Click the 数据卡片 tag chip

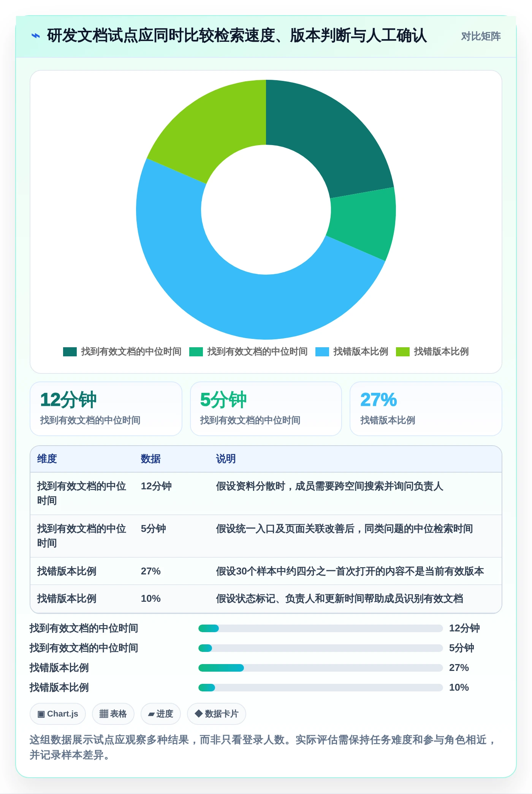[x=217, y=714]
